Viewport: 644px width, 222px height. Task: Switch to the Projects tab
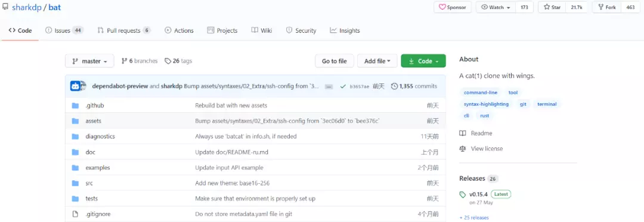pyautogui.click(x=222, y=30)
